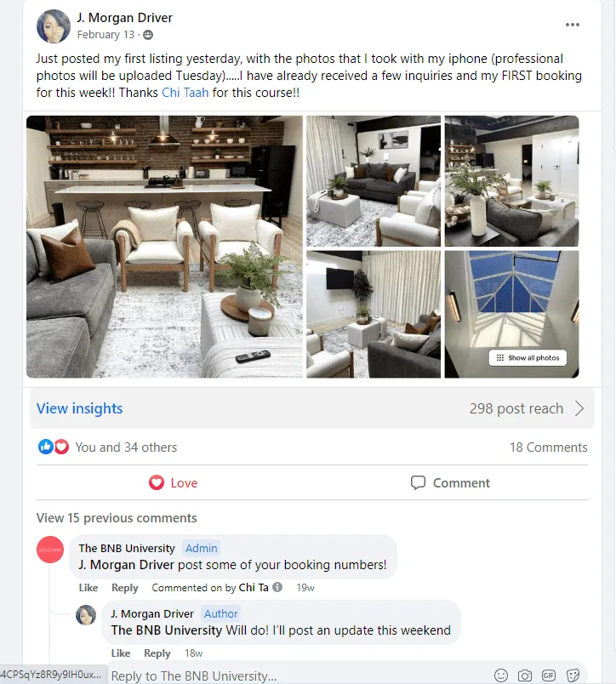Like The BNB University's comment

click(88, 588)
